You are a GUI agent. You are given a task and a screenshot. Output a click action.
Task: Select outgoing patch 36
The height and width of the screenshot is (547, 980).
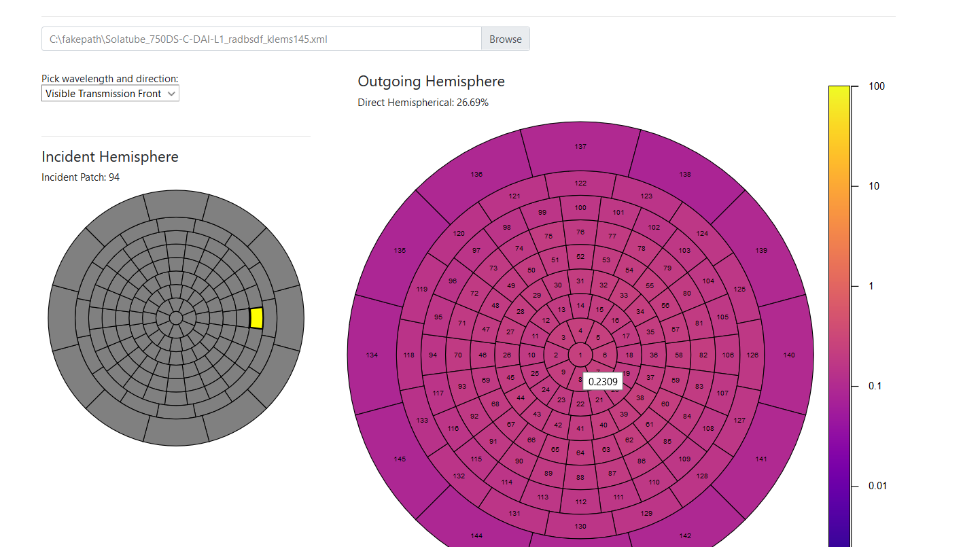(x=654, y=355)
